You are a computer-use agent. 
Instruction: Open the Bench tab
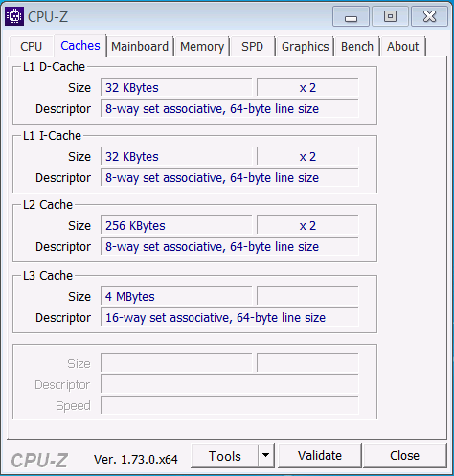357,47
